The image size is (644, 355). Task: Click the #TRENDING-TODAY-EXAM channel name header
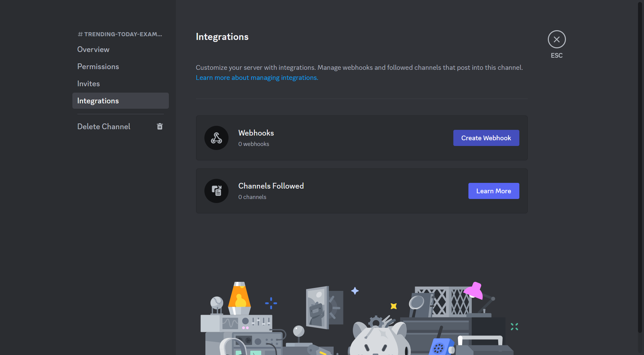120,34
